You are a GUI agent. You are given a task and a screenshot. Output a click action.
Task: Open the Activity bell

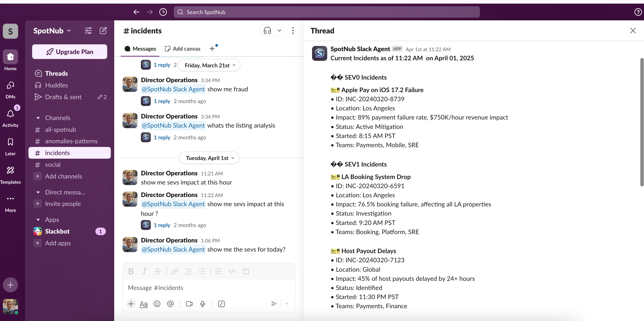pos(10,118)
